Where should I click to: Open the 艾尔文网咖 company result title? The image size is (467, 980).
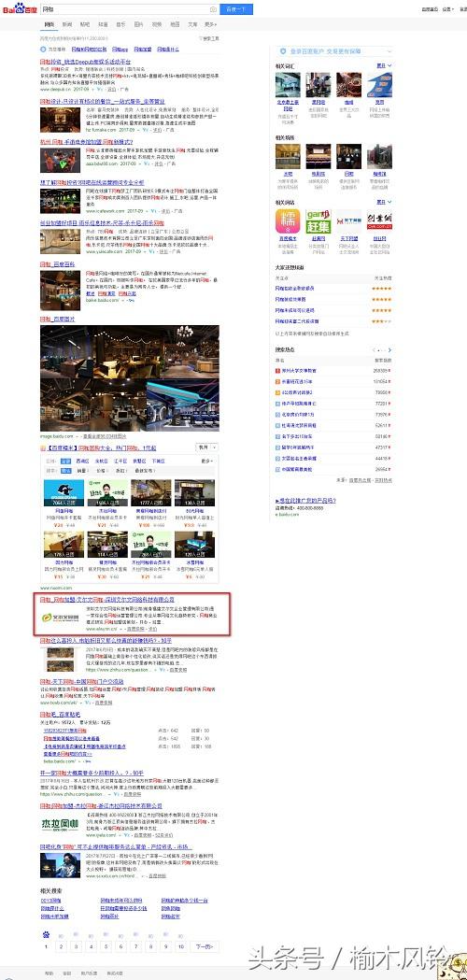coord(107,600)
